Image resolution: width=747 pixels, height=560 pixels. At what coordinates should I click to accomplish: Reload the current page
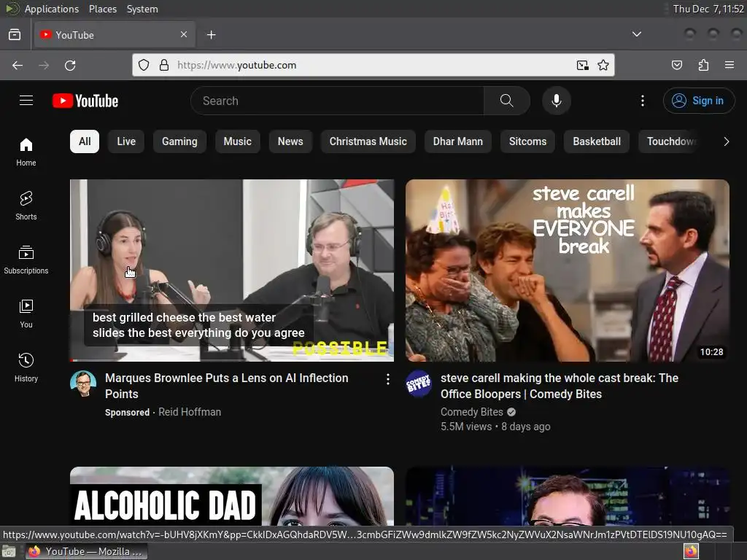click(x=70, y=65)
